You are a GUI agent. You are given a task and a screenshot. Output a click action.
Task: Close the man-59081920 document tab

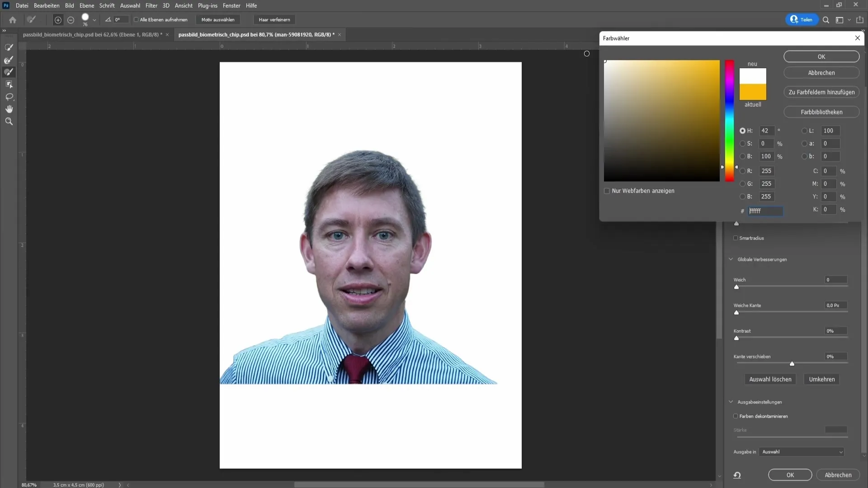tap(340, 35)
